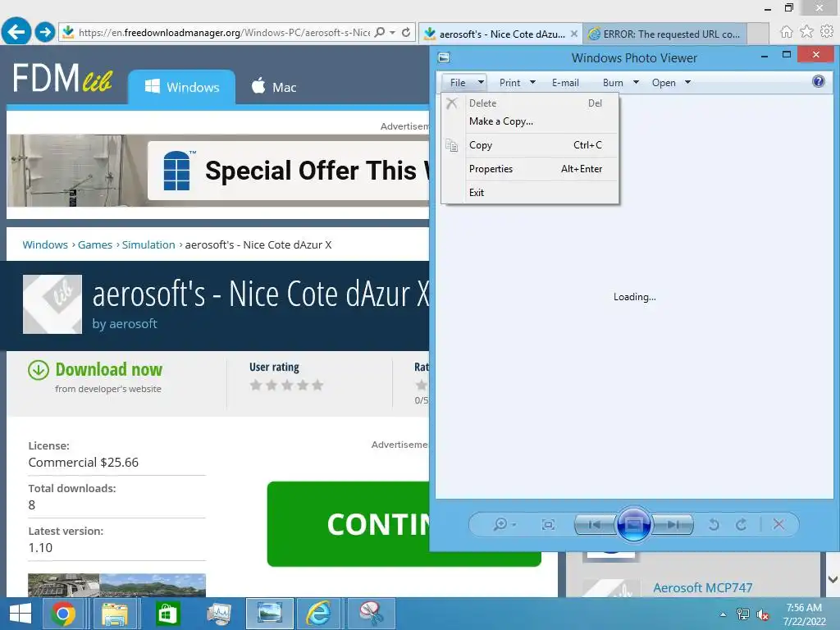Click the Internet Explorer Back arrow button
This screenshot has width=840, height=630.
[x=16, y=32]
